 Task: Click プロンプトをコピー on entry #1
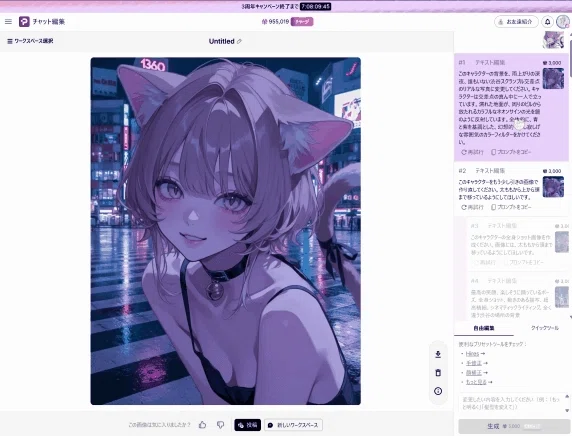point(511,152)
